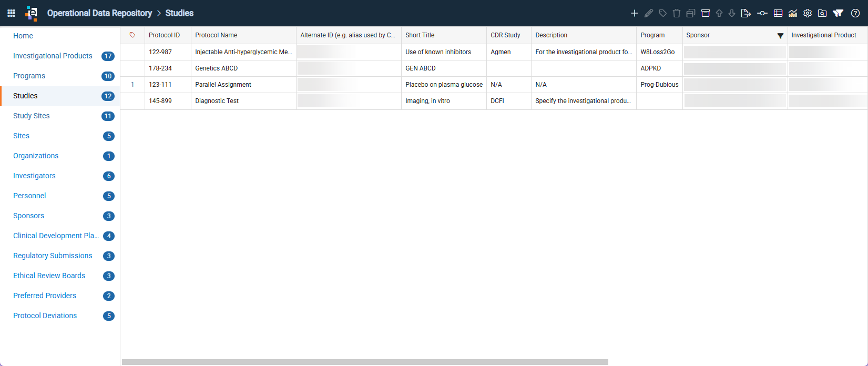Click the horizontal scrollbar at bottom
Image resolution: width=868 pixels, height=366 pixels.
click(x=365, y=362)
